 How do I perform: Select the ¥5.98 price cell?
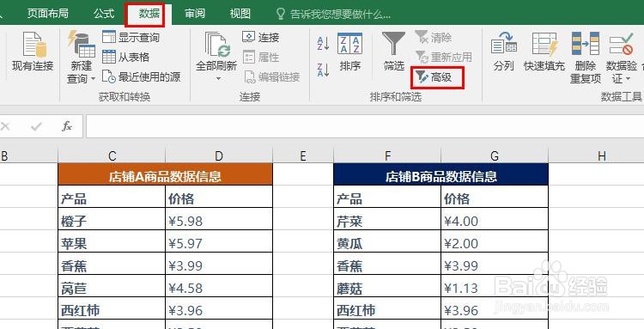pyautogui.click(x=219, y=219)
